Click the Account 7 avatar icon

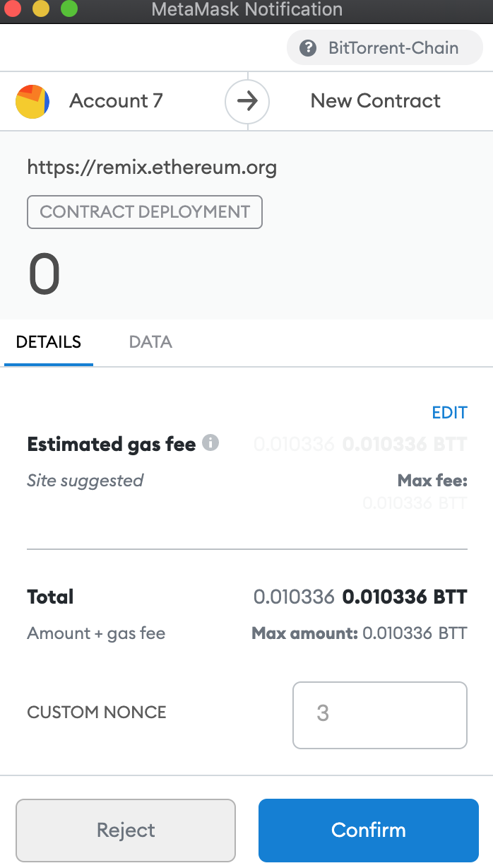point(32,101)
